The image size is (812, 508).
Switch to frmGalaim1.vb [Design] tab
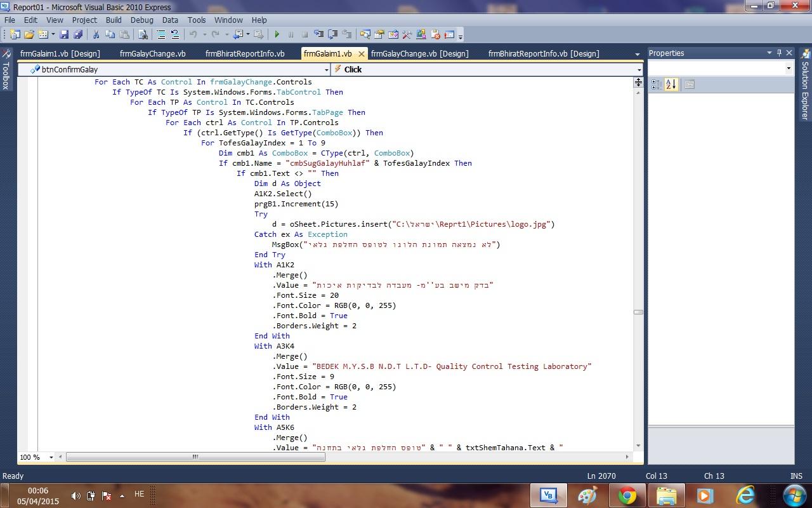60,54
